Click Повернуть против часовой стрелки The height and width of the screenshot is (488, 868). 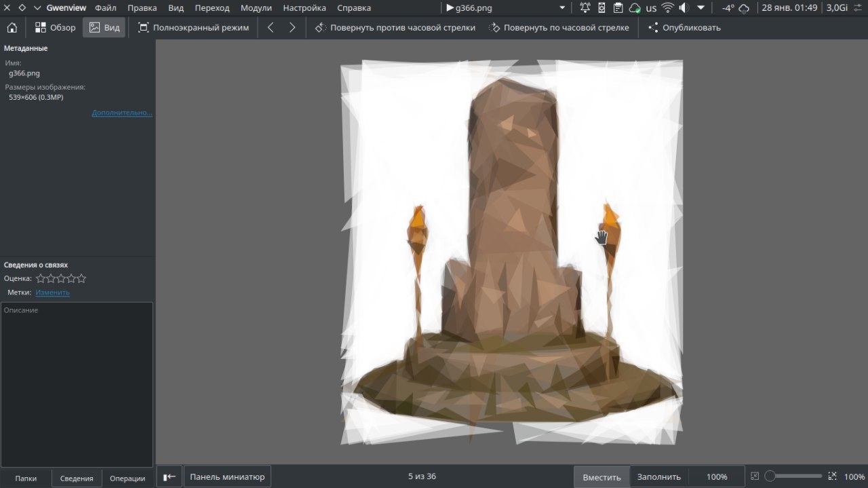tap(395, 28)
